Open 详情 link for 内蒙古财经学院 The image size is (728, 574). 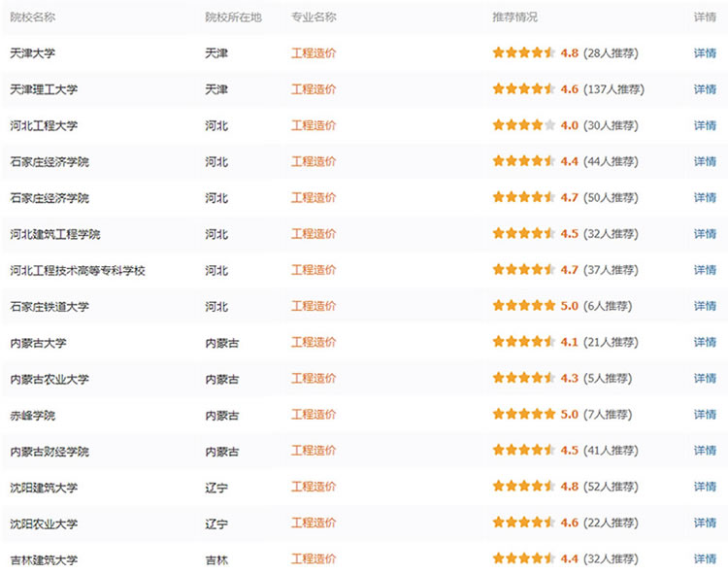click(705, 451)
